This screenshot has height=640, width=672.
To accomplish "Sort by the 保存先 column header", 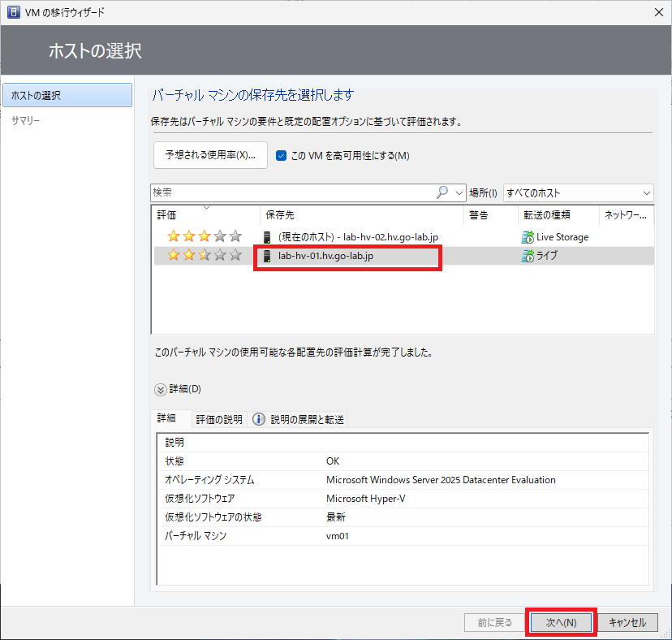I will click(362, 215).
